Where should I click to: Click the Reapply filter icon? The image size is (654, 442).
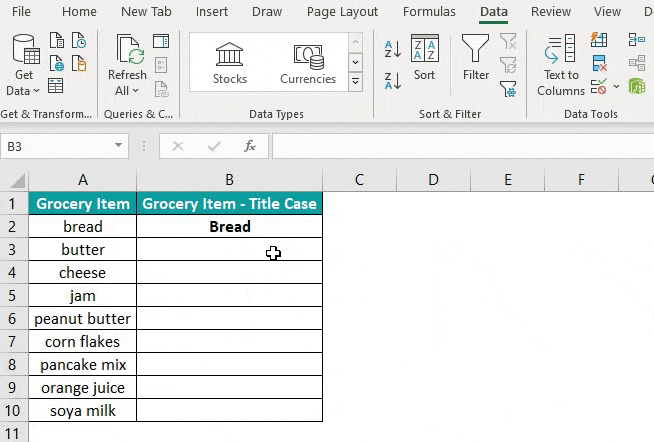coord(508,65)
